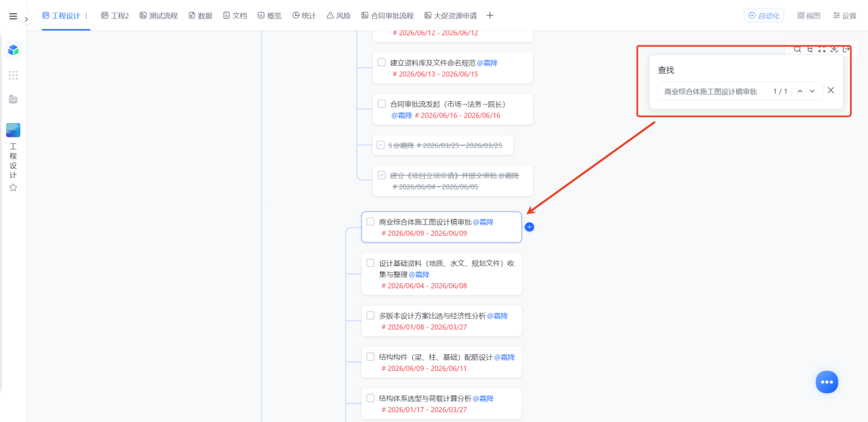Switch to the 统计 tab
The height and width of the screenshot is (422, 868).
(304, 16)
